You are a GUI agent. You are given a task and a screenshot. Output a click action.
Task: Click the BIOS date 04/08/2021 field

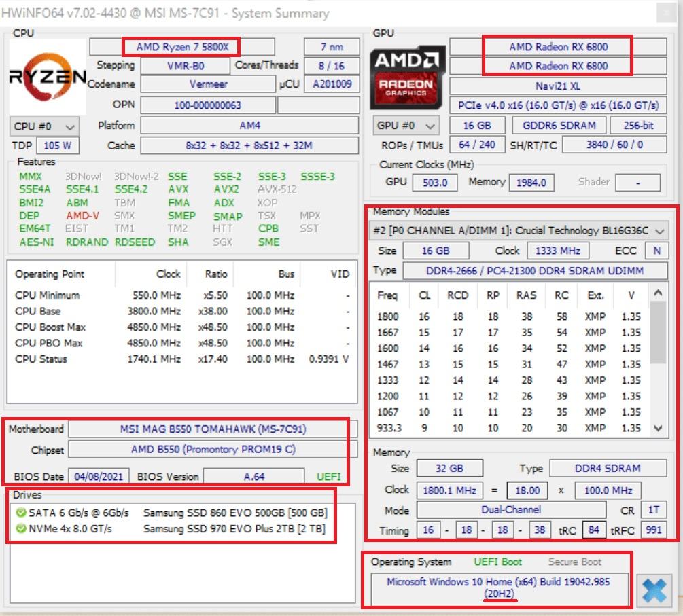[x=99, y=477]
